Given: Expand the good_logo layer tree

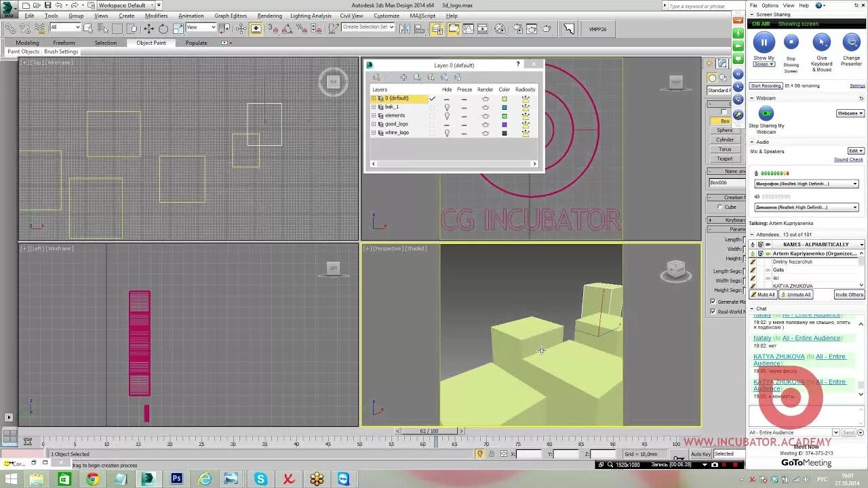Looking at the screenshot, I should tap(372, 124).
